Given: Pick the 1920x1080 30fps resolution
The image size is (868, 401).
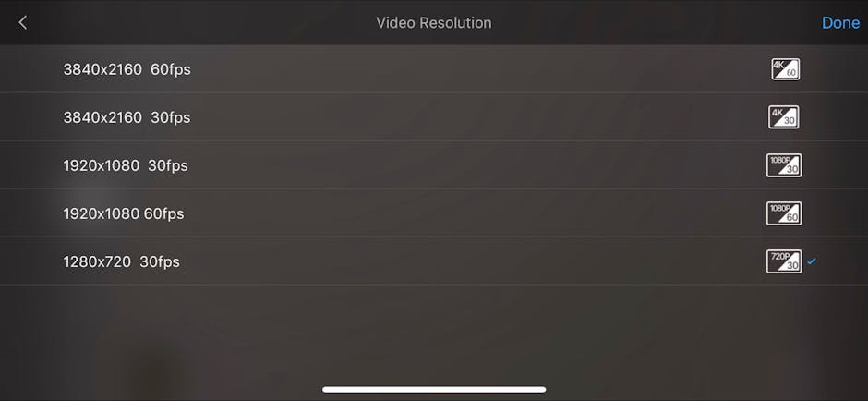Looking at the screenshot, I should click(434, 165).
